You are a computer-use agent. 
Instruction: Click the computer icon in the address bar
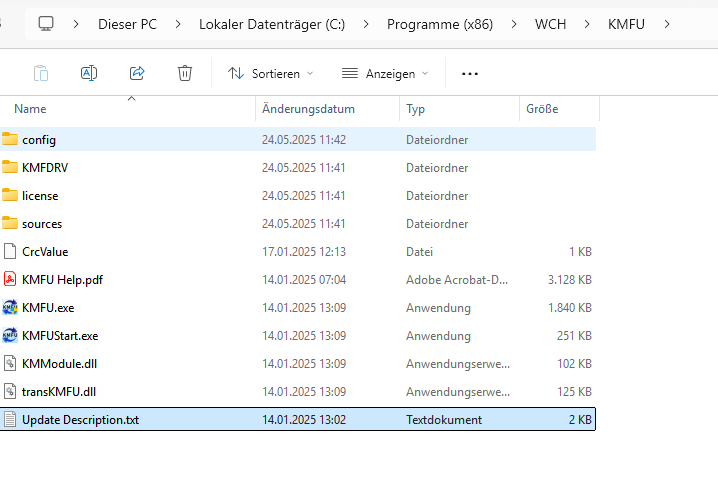[x=46, y=23]
